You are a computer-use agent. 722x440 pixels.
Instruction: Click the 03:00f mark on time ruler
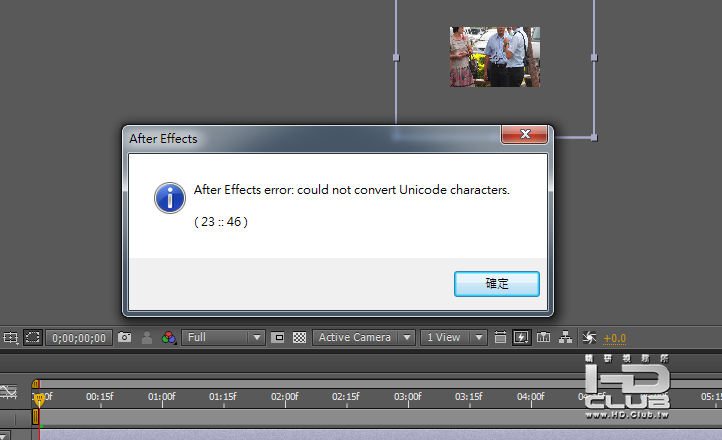[x=408, y=397]
